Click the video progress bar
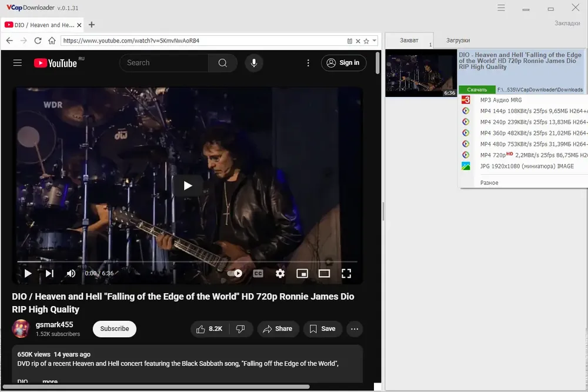This screenshot has height=392, width=588. tap(187, 261)
